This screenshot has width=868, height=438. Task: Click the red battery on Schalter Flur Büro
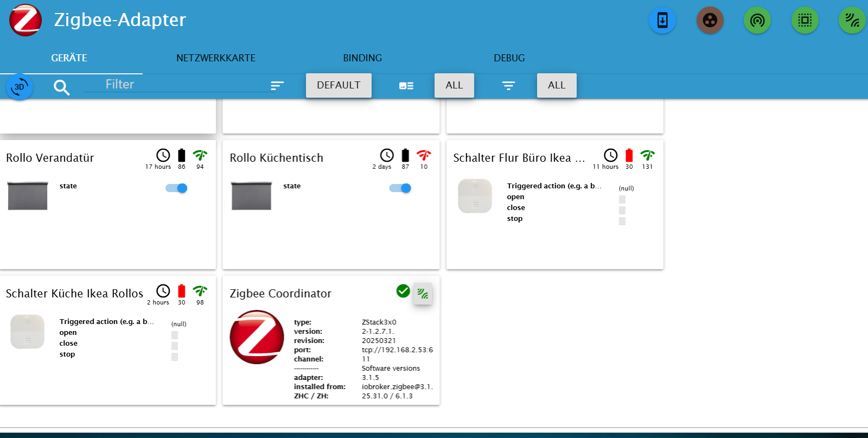click(x=629, y=155)
